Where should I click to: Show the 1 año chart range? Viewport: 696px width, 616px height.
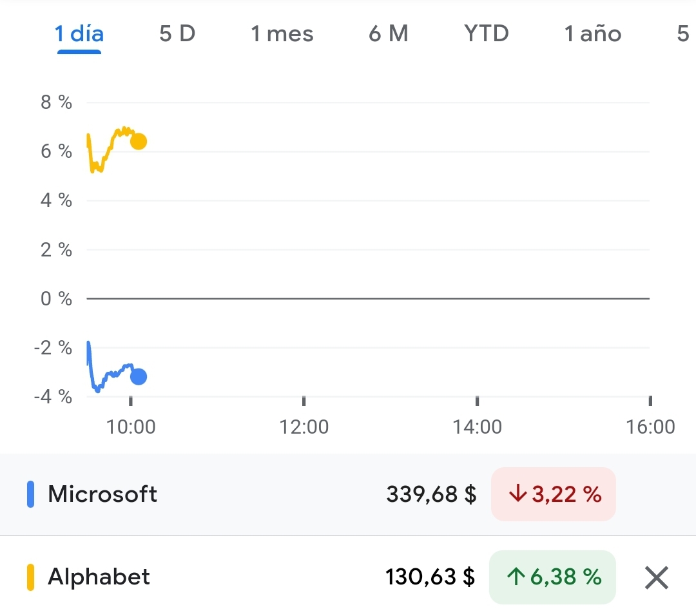click(x=592, y=34)
